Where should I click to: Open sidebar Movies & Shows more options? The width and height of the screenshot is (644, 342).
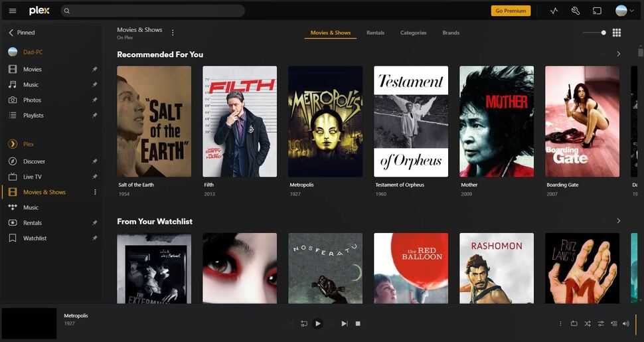(x=95, y=192)
